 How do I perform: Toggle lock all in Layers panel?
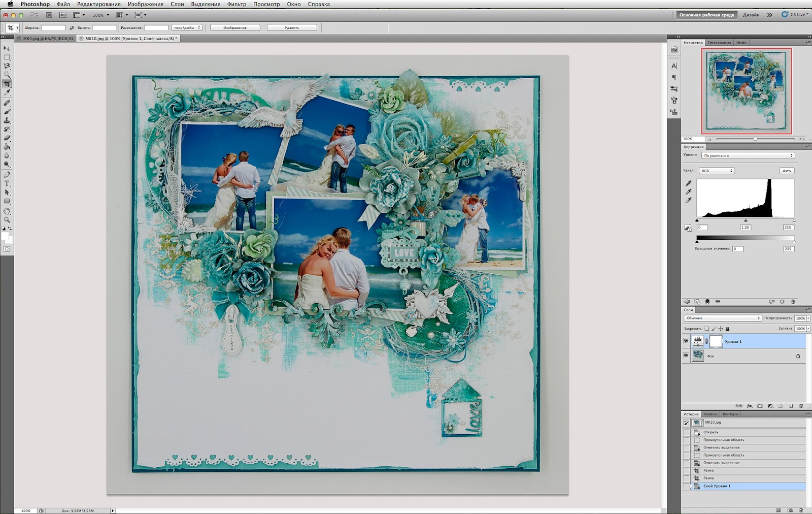(727, 329)
